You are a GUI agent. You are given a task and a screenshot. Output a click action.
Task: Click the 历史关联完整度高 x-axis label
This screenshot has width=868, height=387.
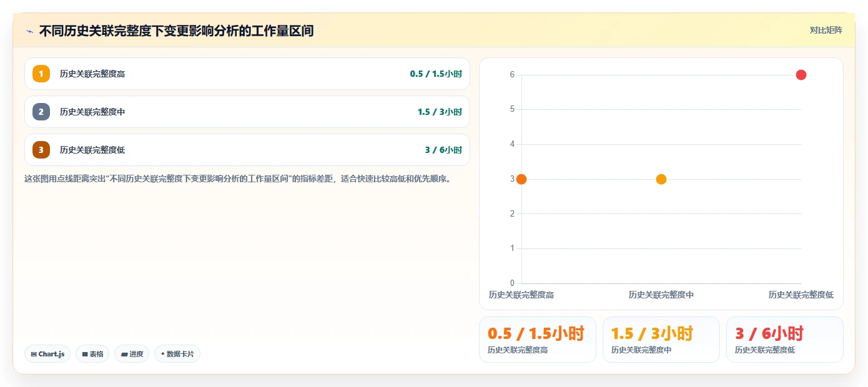[x=521, y=295]
